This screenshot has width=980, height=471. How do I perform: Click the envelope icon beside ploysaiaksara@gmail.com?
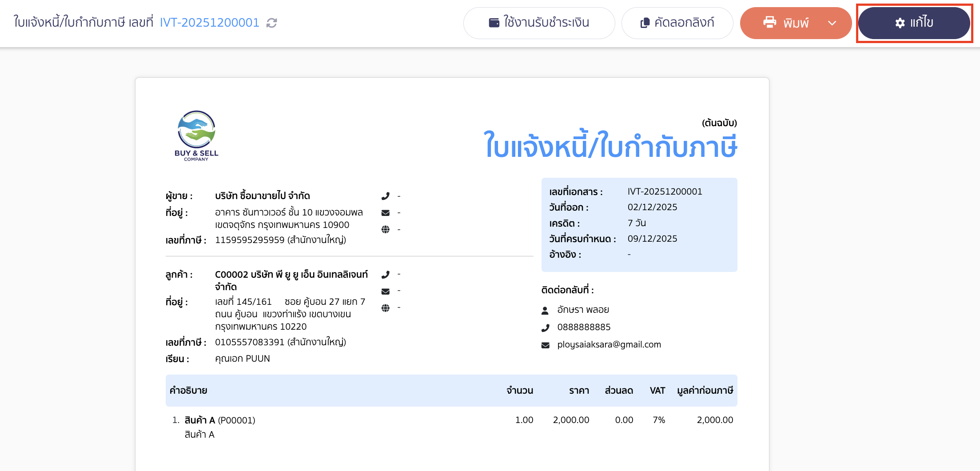click(545, 344)
